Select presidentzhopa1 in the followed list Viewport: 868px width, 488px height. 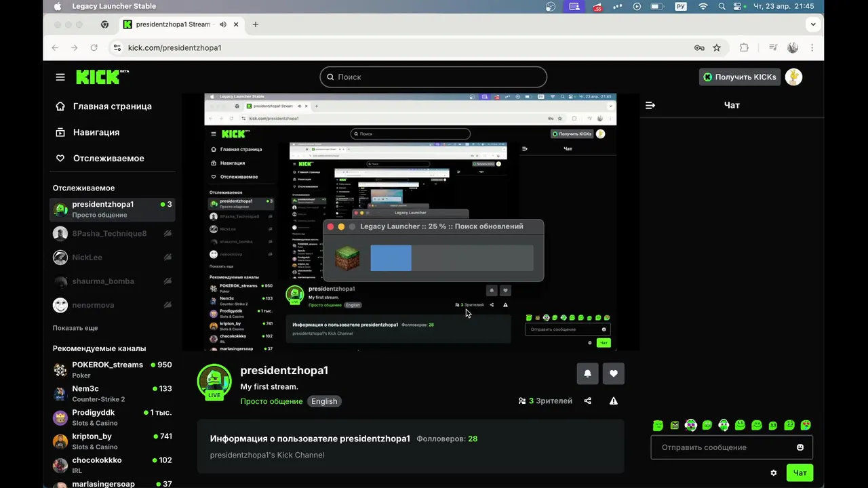113,209
